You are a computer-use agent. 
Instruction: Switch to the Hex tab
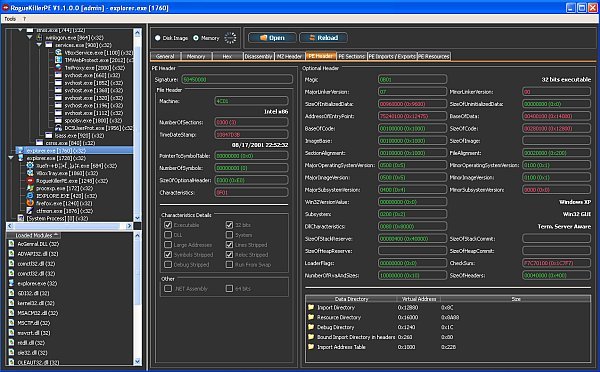click(227, 56)
